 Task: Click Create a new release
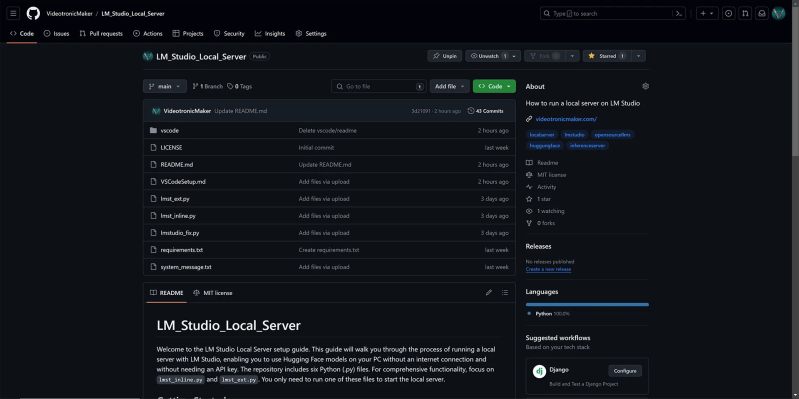click(548, 269)
